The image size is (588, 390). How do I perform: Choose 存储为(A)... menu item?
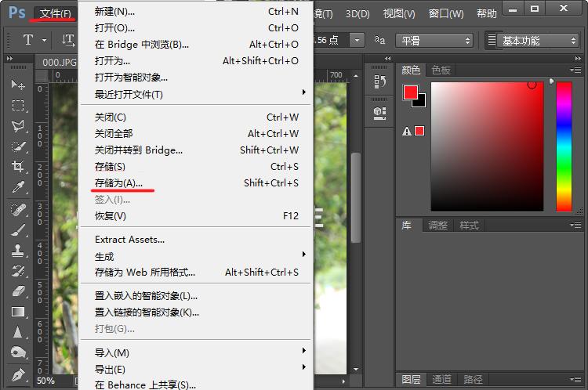197,182
